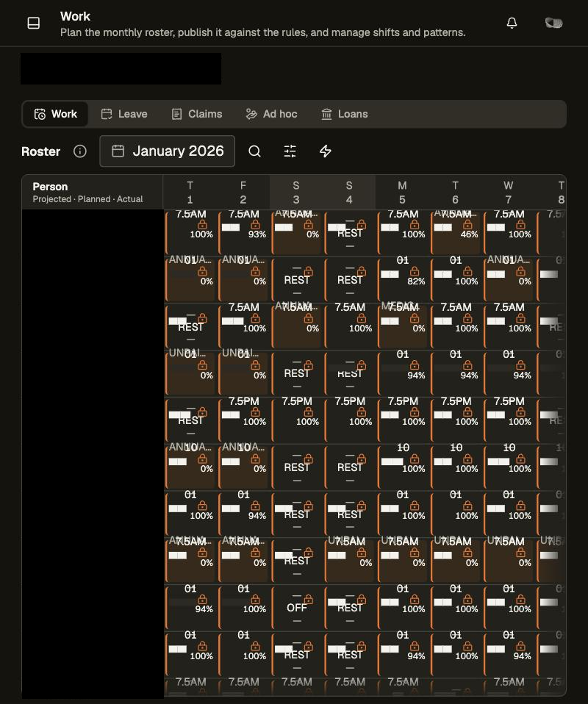Viewport: 588px width, 704px height.
Task: Open the Claims tab
Action: pos(197,114)
